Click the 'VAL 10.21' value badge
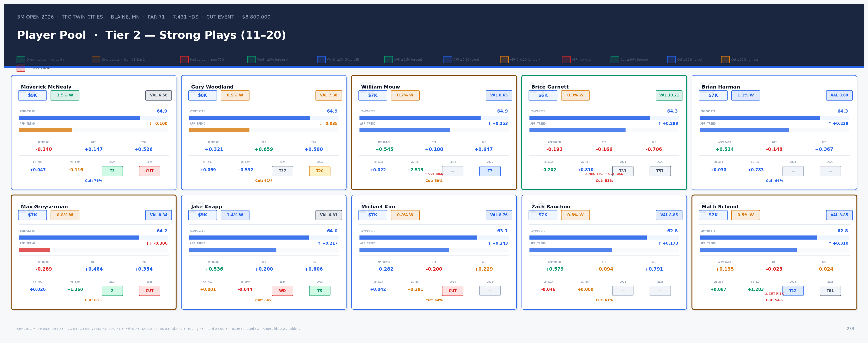This screenshot has width=868, height=343. click(669, 95)
